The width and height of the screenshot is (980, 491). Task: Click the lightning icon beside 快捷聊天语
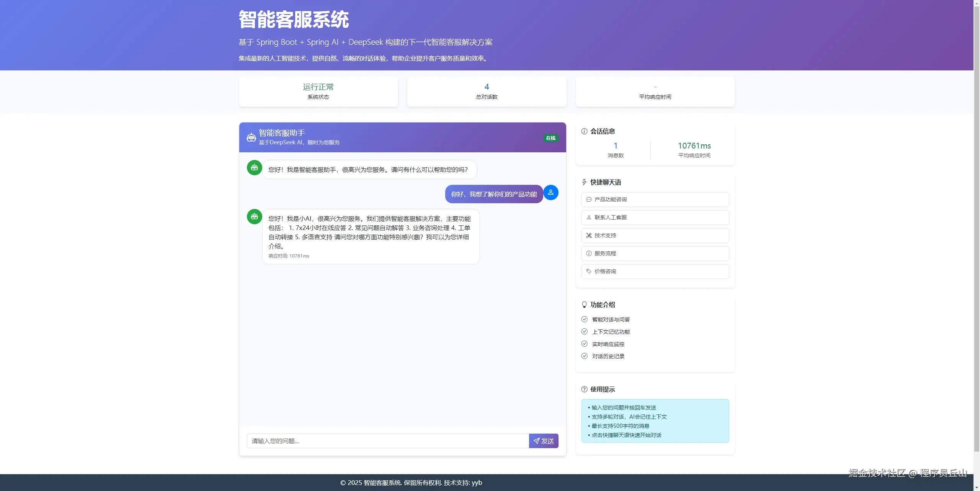coord(584,182)
